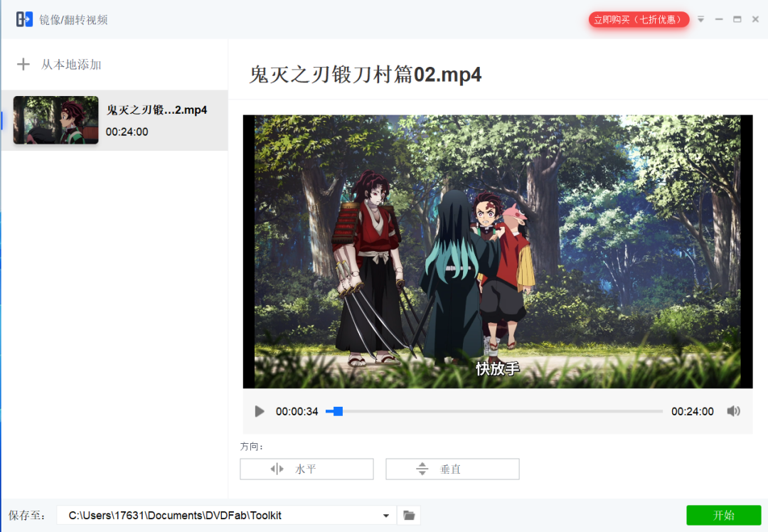The height and width of the screenshot is (532, 768).
Task: Click the up-down arrows icon on the 垂直 button
Action: pos(422,469)
